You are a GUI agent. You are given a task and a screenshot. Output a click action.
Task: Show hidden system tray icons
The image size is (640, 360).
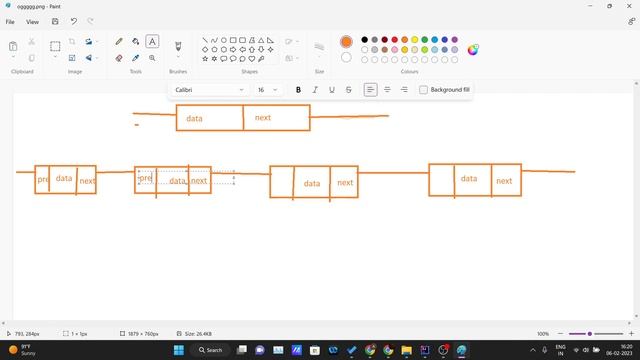pyautogui.click(x=533, y=350)
